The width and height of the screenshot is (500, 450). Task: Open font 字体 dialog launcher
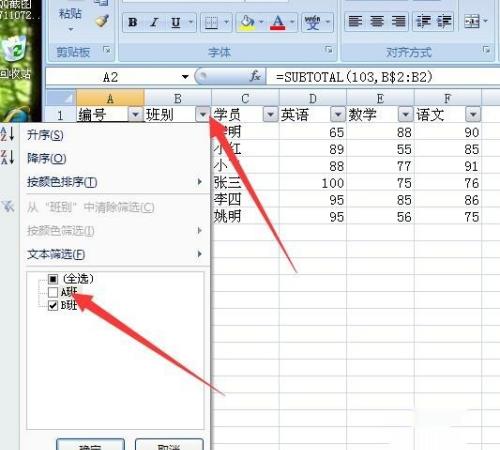point(328,50)
